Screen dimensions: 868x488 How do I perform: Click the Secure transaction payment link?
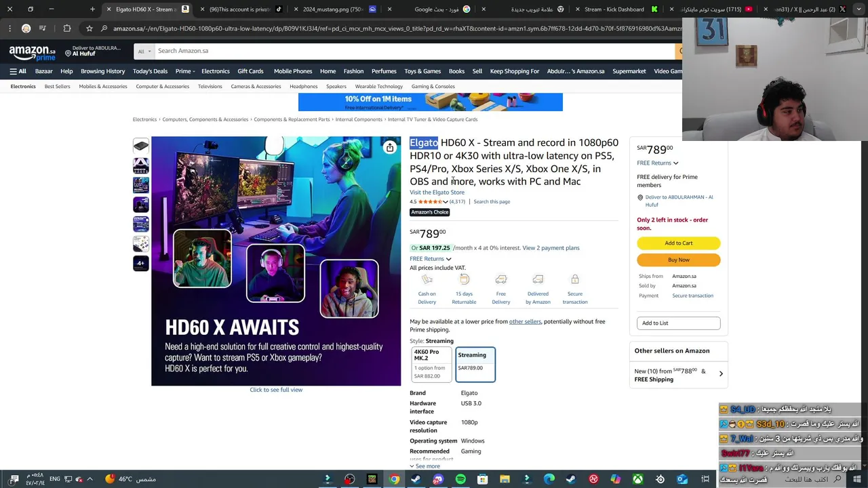692,296
